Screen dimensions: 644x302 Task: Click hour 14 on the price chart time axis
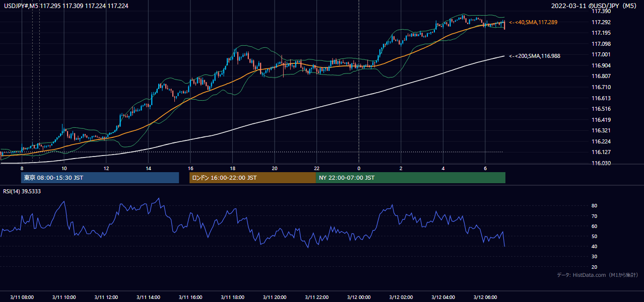coord(148,168)
